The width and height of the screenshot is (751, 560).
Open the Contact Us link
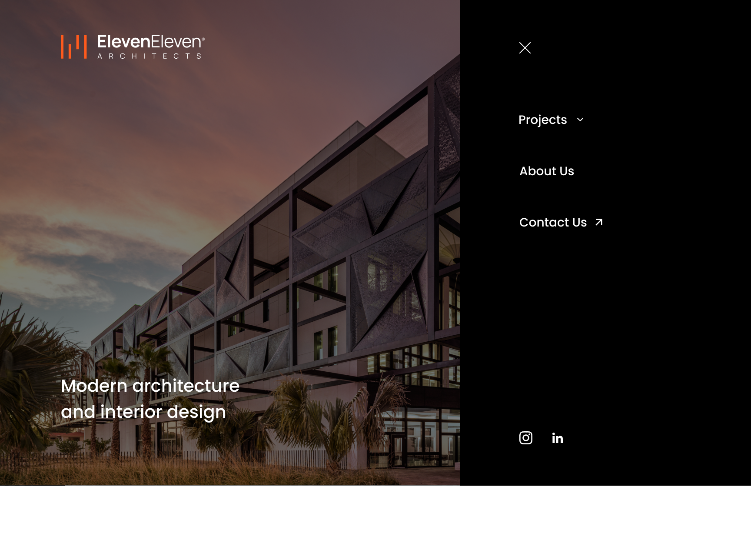[x=553, y=222]
